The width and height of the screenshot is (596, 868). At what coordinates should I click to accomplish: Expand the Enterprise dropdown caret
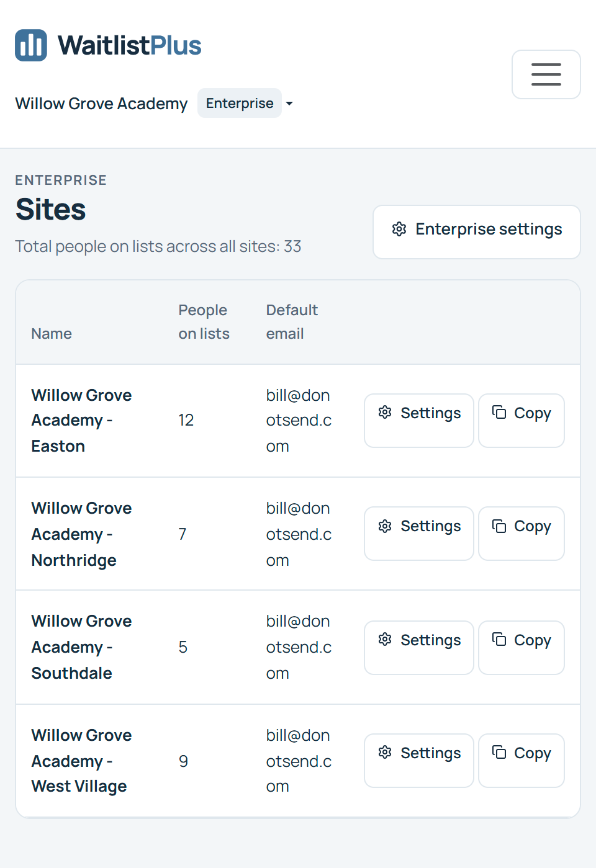[x=289, y=104]
